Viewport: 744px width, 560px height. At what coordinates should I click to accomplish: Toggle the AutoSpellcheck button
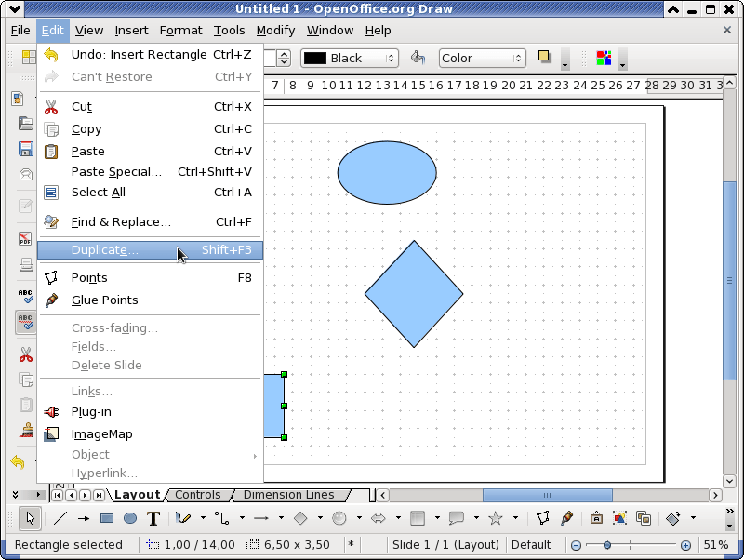tap(26, 323)
